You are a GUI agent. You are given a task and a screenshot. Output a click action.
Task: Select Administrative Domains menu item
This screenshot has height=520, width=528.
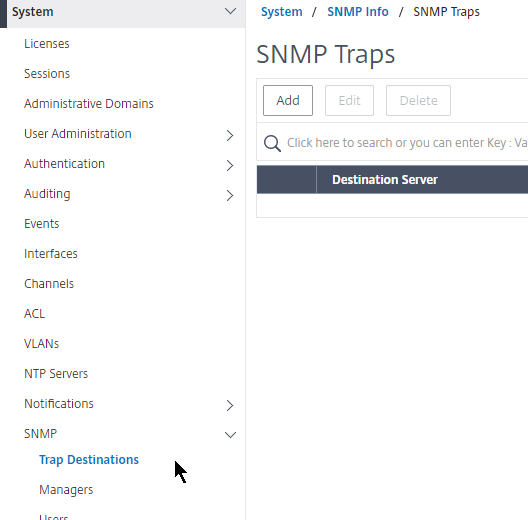89,104
